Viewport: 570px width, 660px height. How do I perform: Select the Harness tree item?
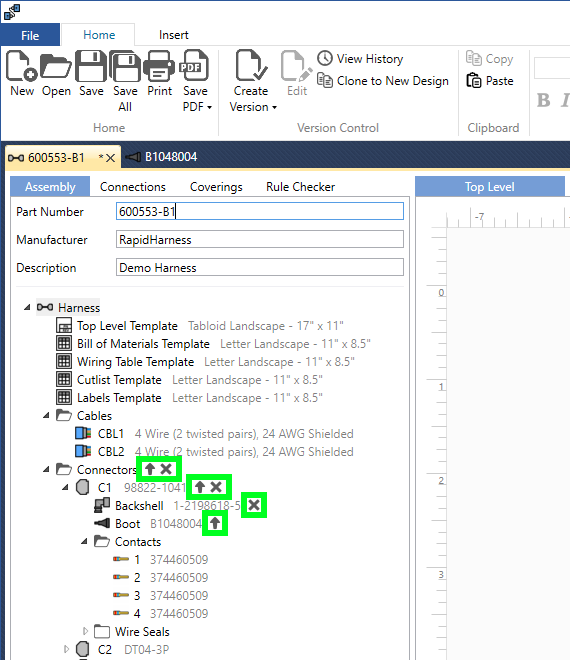(68, 308)
